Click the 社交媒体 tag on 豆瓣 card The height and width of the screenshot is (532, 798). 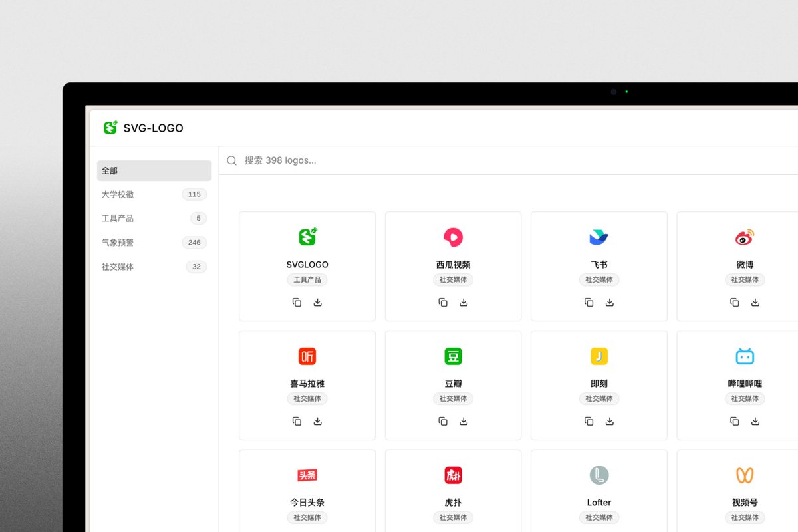(453, 399)
